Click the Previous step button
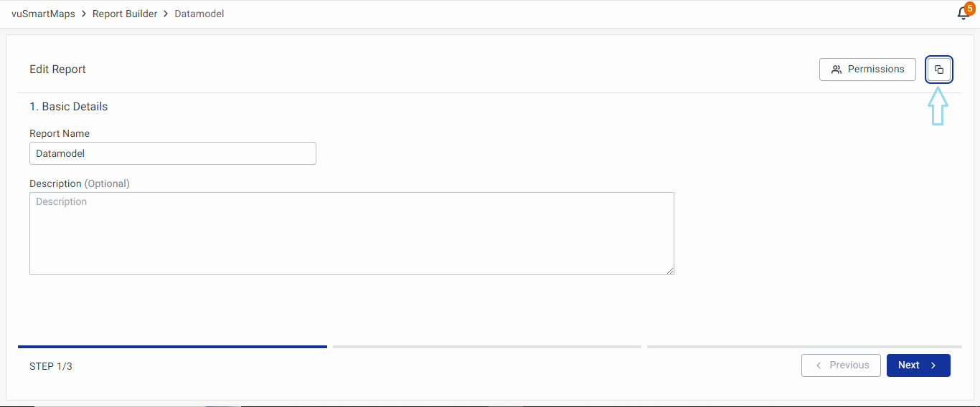Image resolution: width=980 pixels, height=407 pixels. (841, 365)
